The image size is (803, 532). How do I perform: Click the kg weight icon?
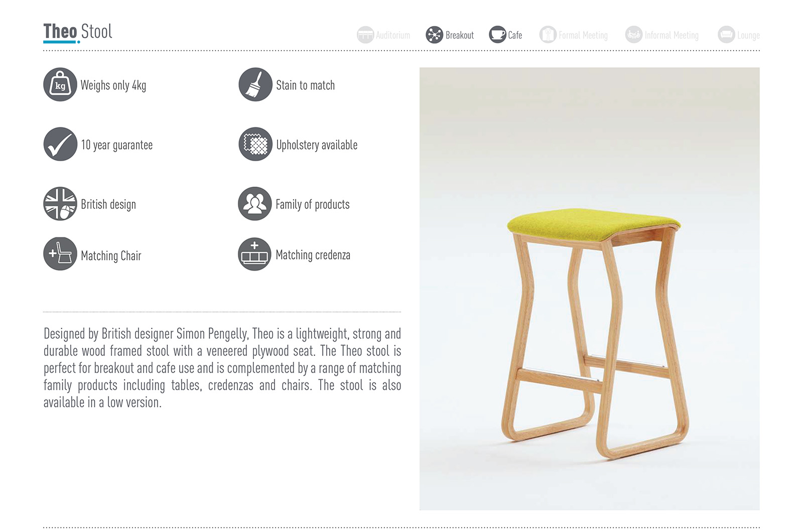click(x=60, y=84)
